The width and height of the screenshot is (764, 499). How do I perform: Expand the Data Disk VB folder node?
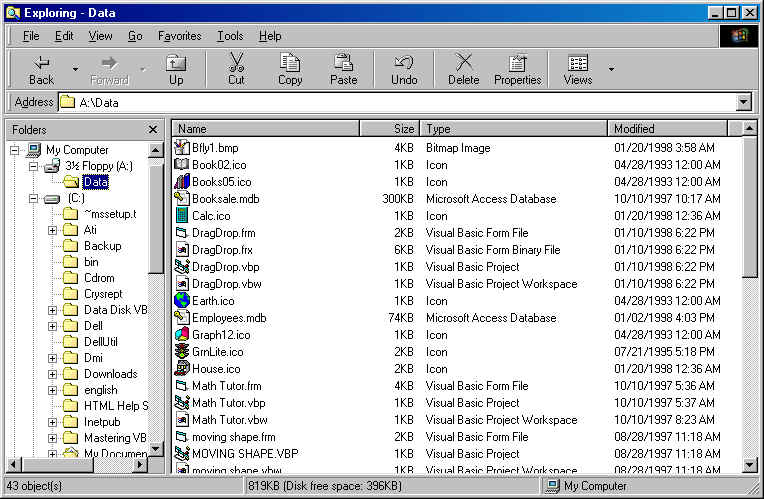pyautogui.click(x=52, y=310)
